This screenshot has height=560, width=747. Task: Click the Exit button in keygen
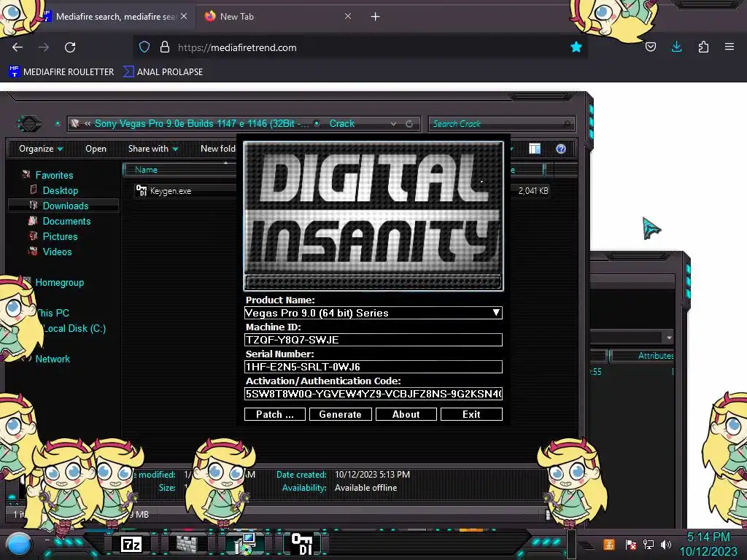click(471, 414)
